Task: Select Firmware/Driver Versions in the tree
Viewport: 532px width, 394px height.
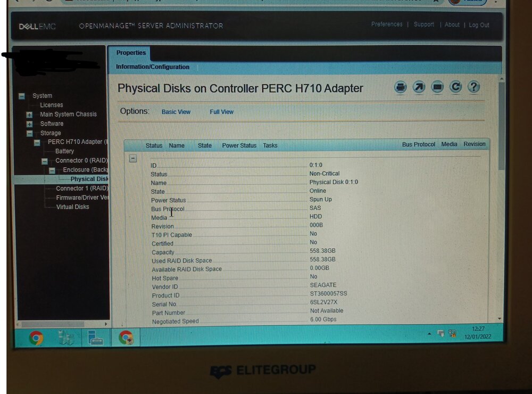Action: pyautogui.click(x=82, y=198)
